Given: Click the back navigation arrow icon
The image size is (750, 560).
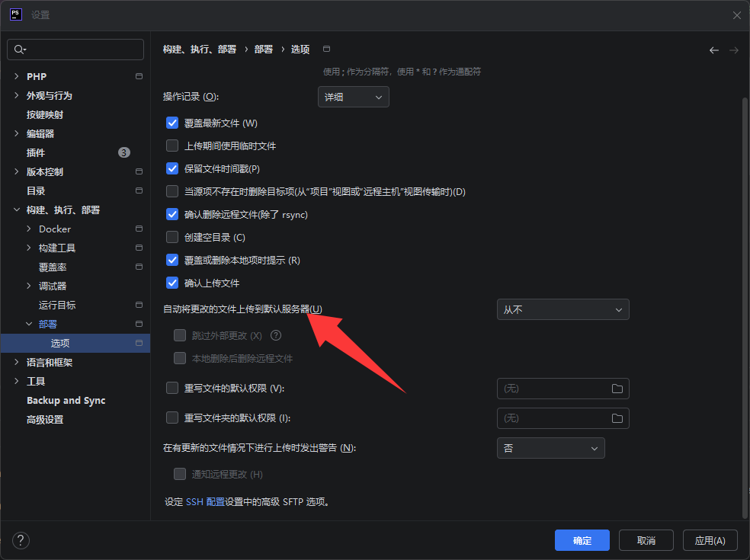Looking at the screenshot, I should pyautogui.click(x=713, y=50).
